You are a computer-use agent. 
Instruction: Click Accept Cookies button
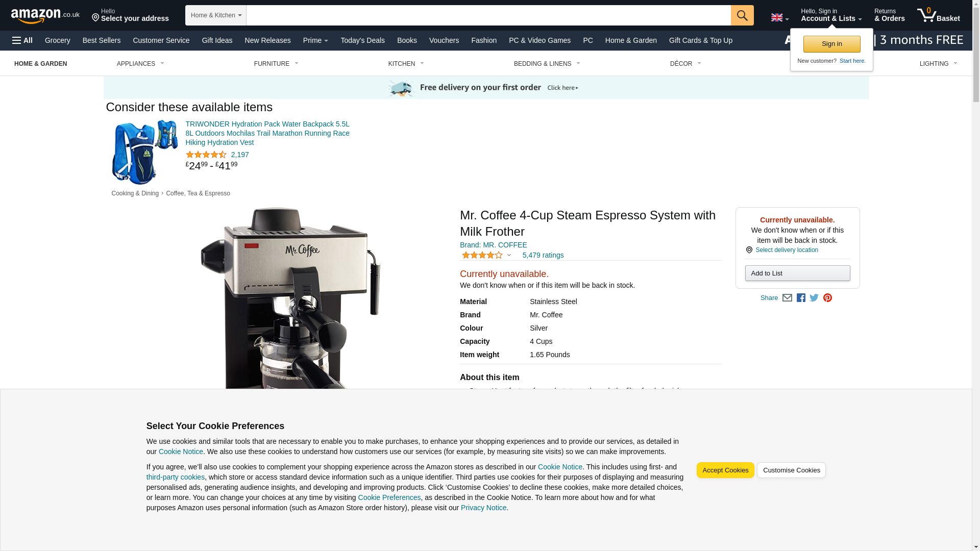tap(725, 470)
